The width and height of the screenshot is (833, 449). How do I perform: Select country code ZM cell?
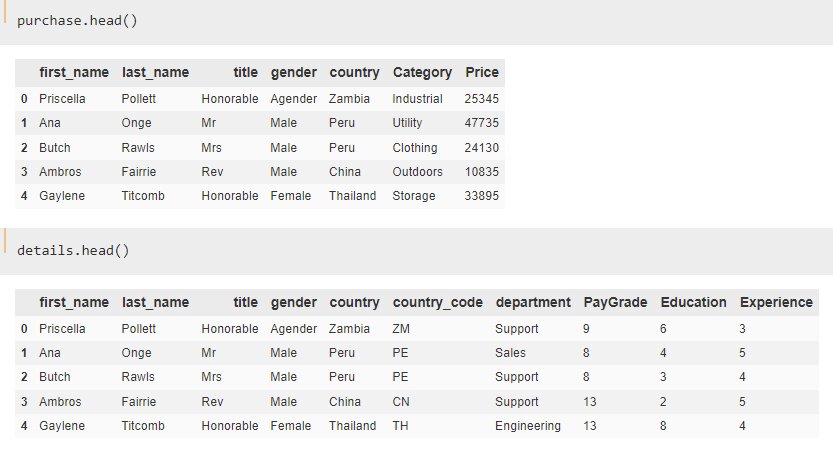tap(402, 329)
